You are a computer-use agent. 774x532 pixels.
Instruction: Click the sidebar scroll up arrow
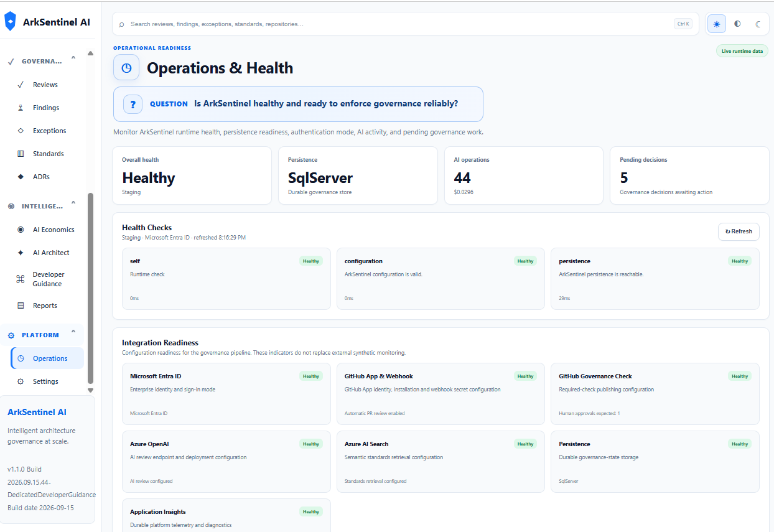(90, 53)
